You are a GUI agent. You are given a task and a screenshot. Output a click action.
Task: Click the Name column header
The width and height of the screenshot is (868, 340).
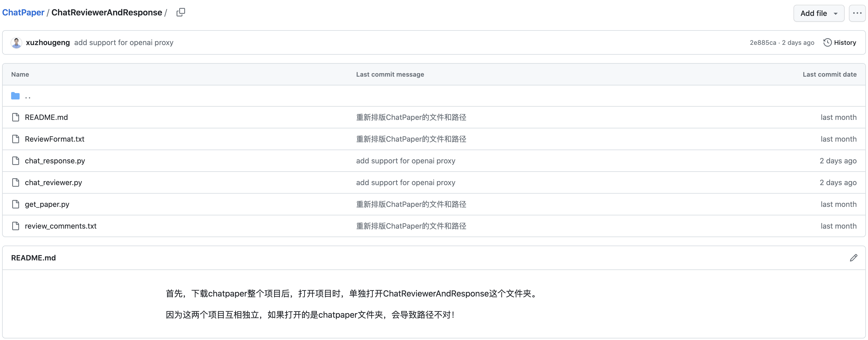coord(20,75)
